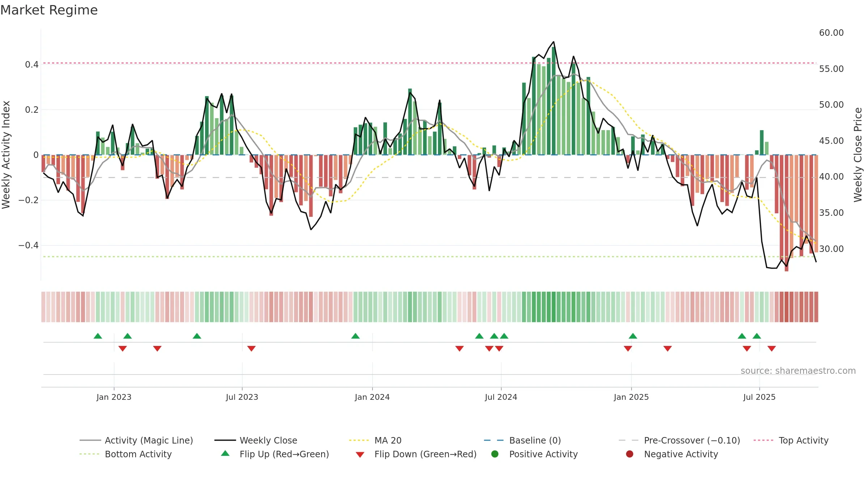Viewport: 868px width, 488px height.
Task: Toggle Bottom Activity legend entry
Action: click(x=125, y=454)
